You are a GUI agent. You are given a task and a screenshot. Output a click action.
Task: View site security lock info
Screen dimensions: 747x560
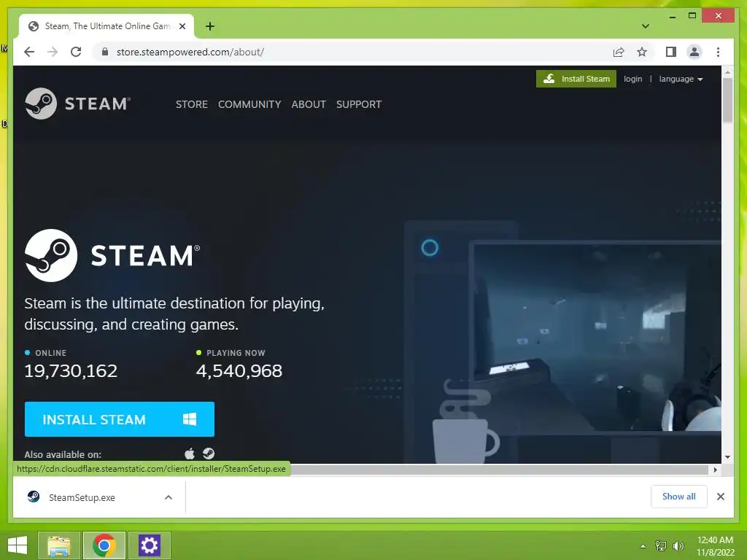[105, 52]
